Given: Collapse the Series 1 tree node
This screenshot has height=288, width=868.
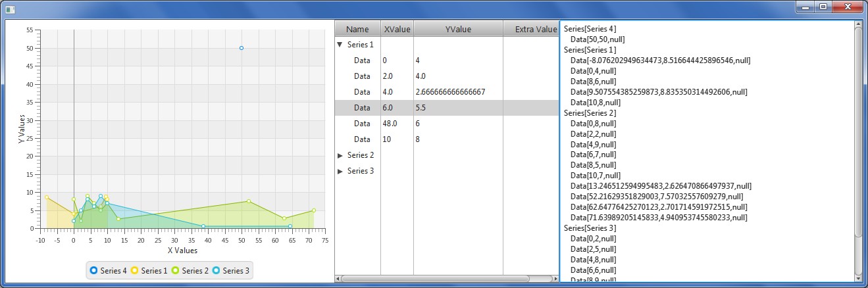Looking at the screenshot, I should [340, 45].
